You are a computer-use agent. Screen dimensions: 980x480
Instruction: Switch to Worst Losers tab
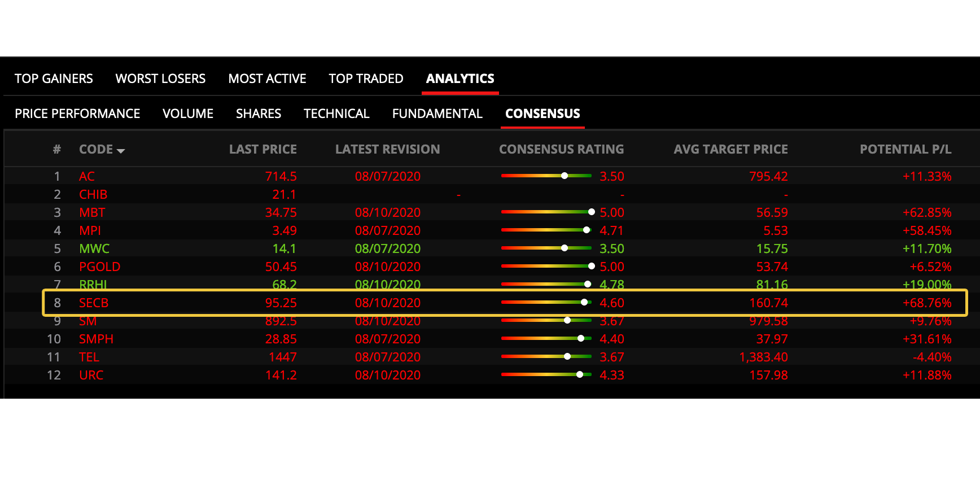point(160,78)
